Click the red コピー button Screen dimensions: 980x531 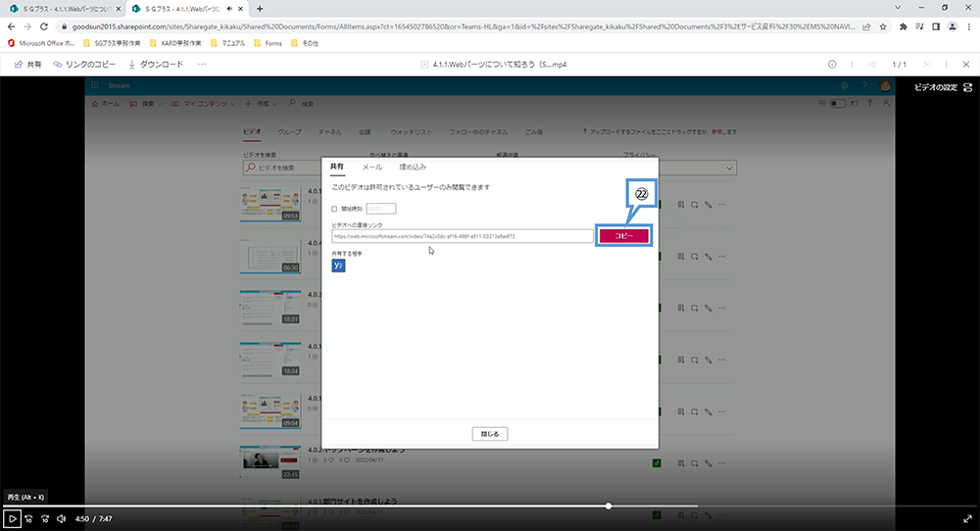(623, 235)
